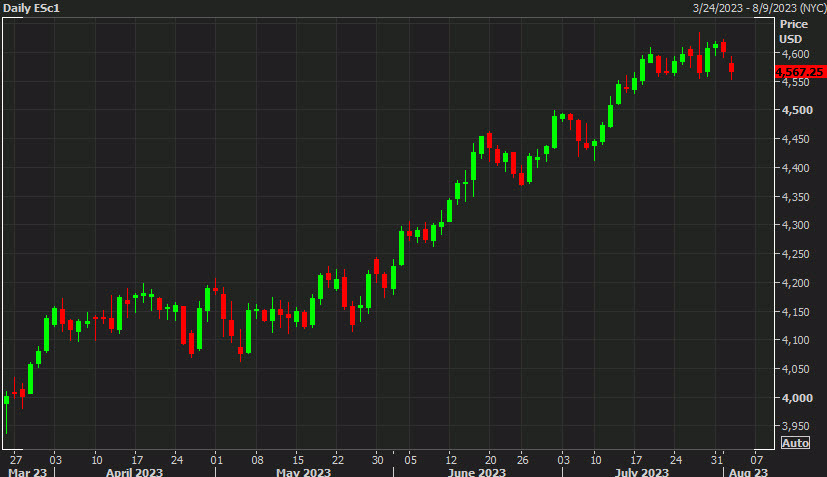Click the April 2023 month label
This screenshot has height=477, width=827.
point(134,472)
